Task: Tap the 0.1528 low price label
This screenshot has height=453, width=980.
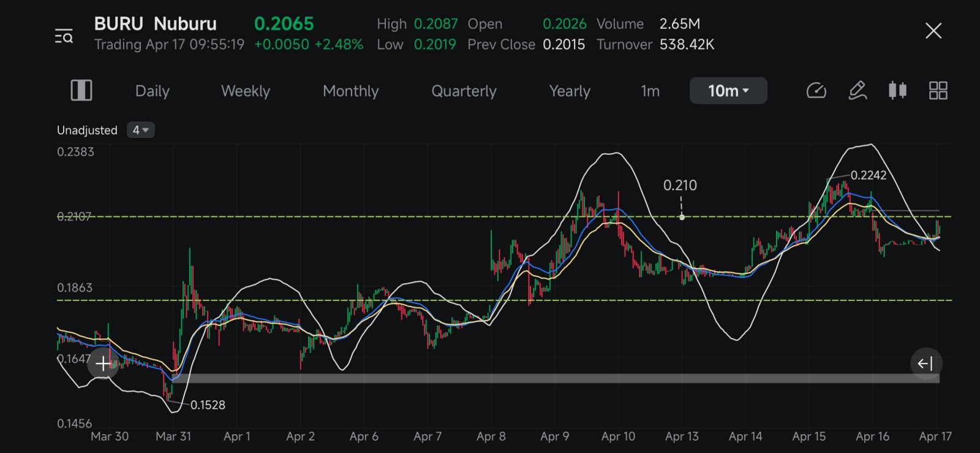Action: [x=208, y=405]
